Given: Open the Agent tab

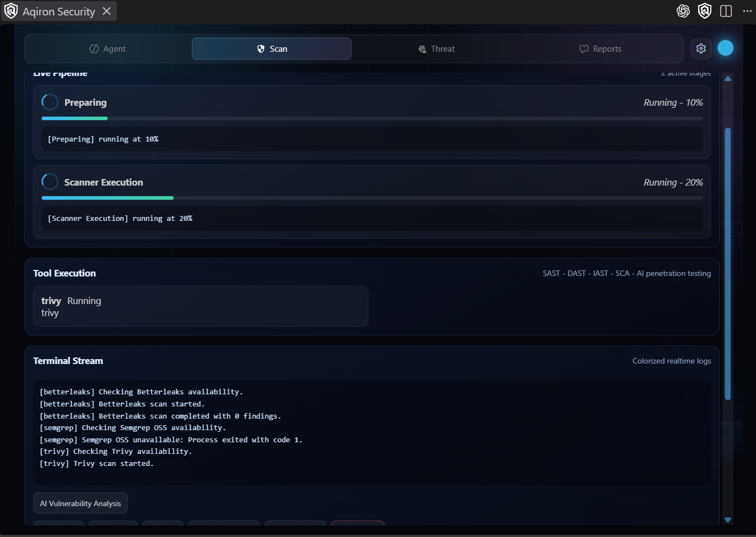Looking at the screenshot, I should coord(107,49).
